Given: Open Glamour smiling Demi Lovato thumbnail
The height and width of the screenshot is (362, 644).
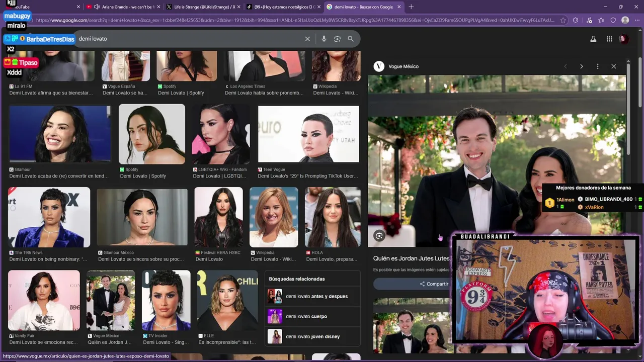Looking at the screenshot, I should pos(59,134).
